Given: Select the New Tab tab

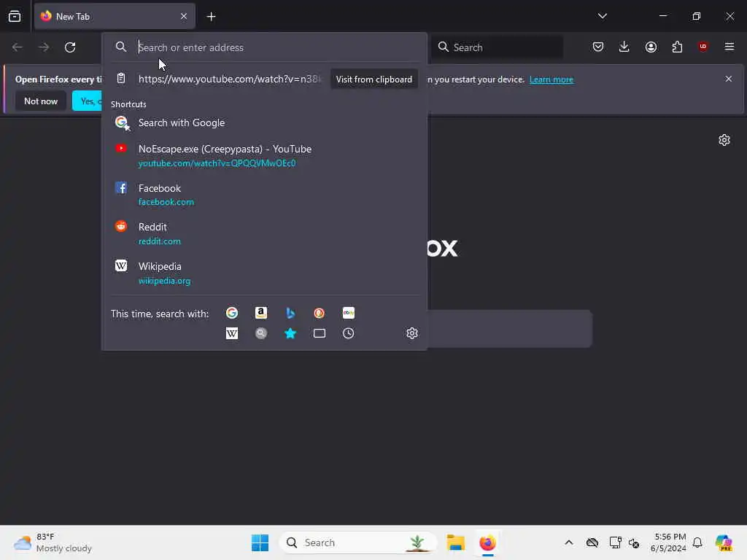Looking at the screenshot, I should coord(115,16).
